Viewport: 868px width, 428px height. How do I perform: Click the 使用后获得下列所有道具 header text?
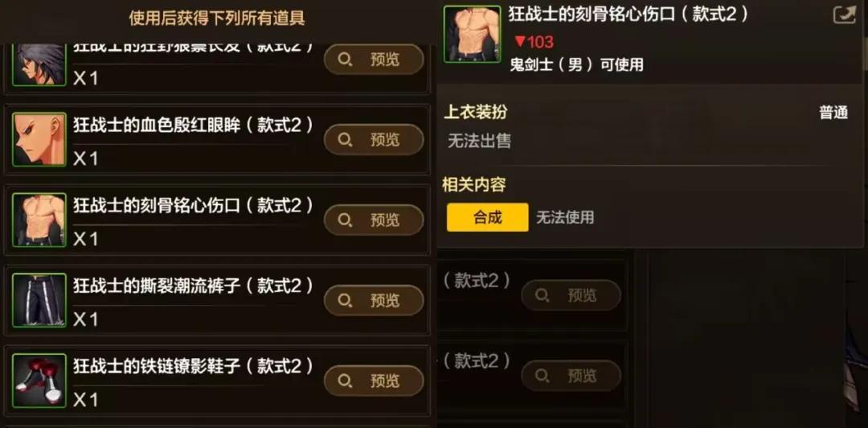217,19
